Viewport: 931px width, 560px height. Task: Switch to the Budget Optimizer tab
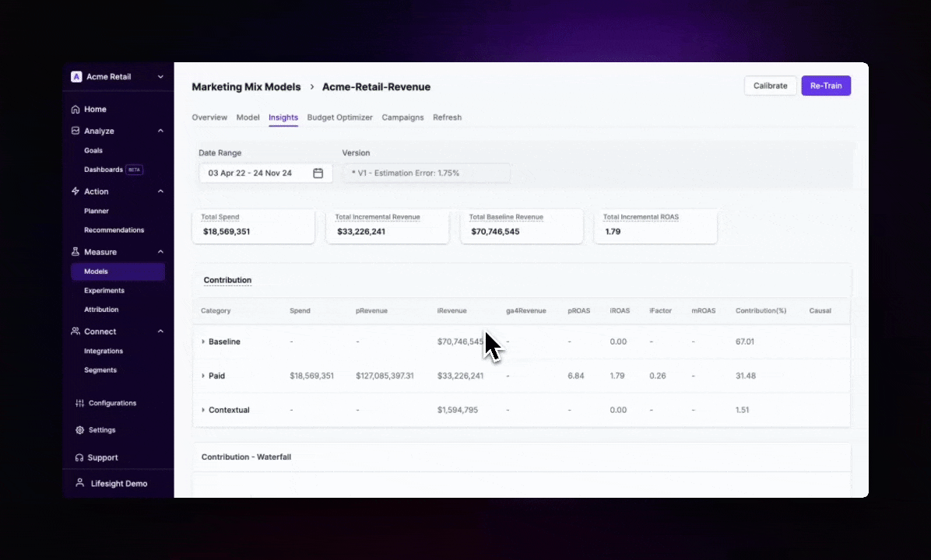[339, 117]
